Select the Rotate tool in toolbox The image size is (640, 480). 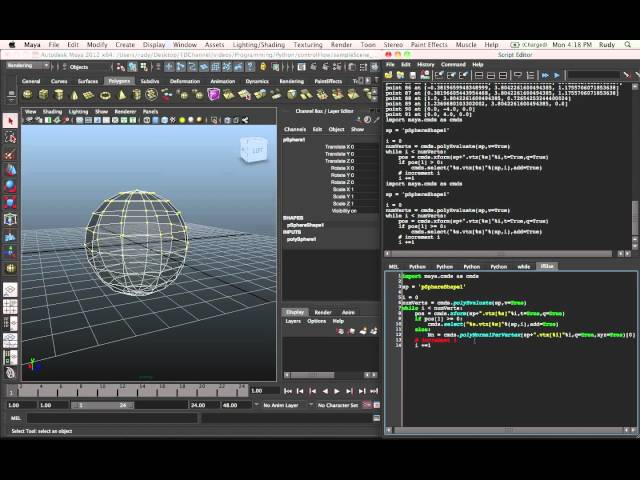(10, 186)
